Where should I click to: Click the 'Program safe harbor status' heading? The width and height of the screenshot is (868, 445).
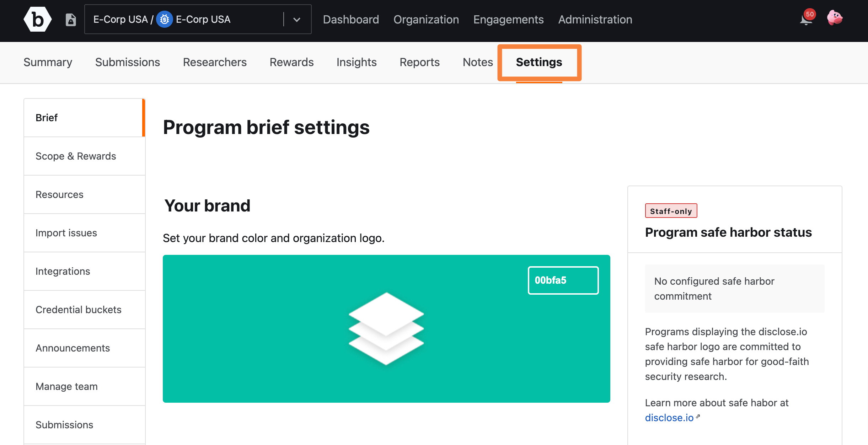[728, 232]
